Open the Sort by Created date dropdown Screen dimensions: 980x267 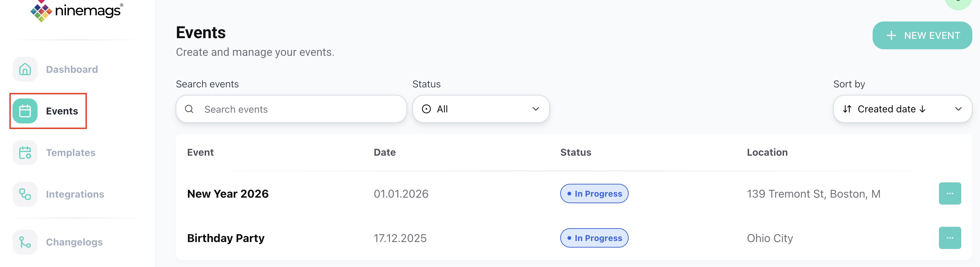click(890, 109)
